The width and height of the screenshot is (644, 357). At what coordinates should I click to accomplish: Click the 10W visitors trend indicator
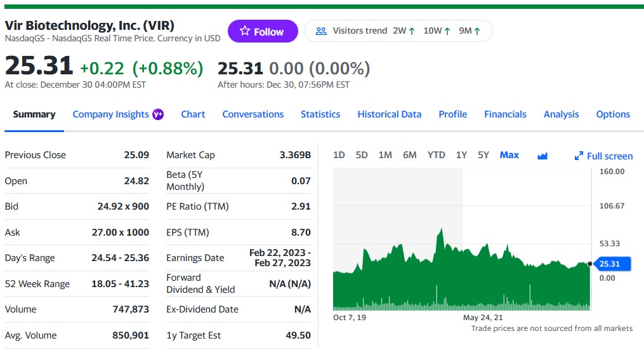pyautogui.click(x=437, y=31)
